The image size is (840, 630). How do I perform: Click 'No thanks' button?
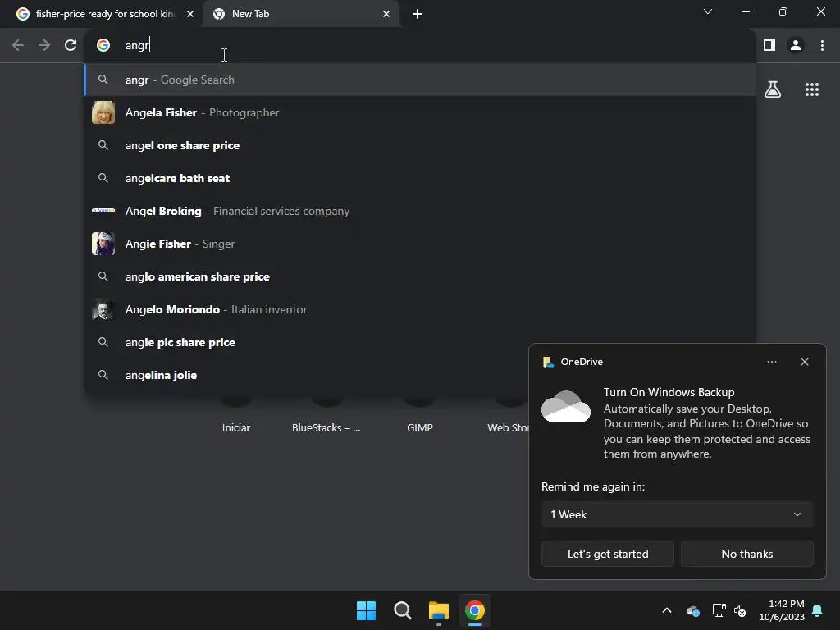point(746,554)
